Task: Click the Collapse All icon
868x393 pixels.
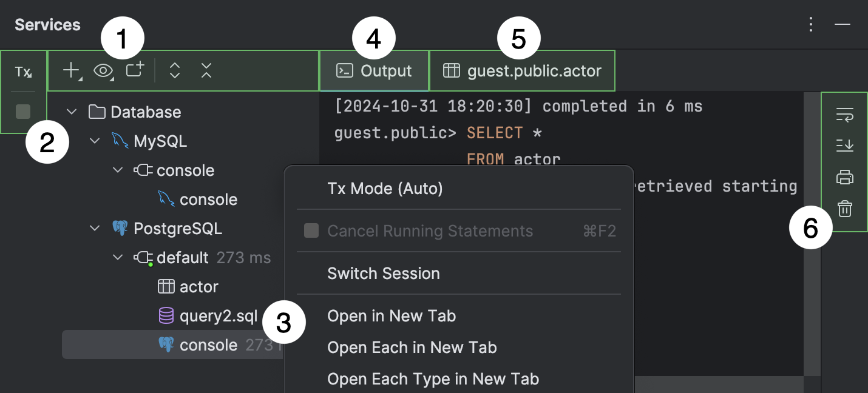Action: click(206, 71)
